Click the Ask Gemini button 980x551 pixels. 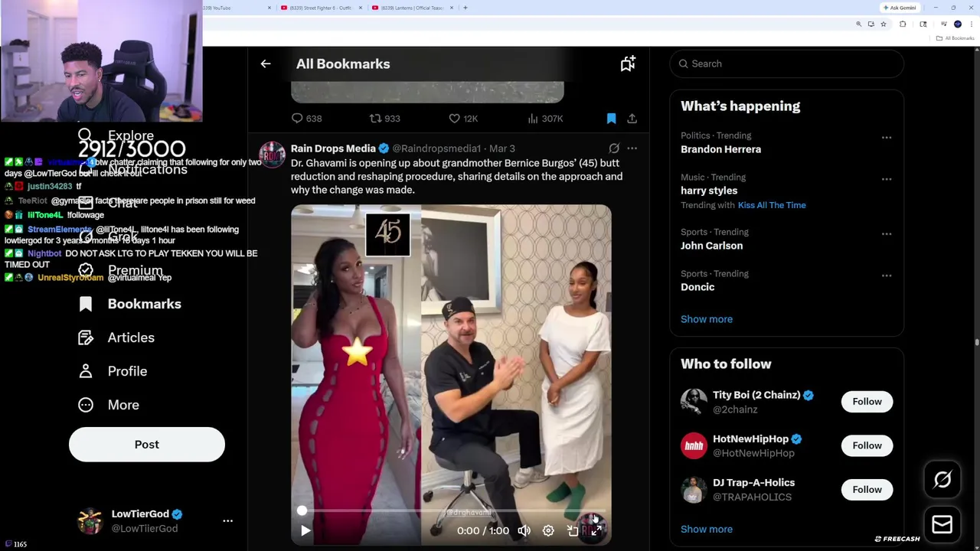coord(900,8)
